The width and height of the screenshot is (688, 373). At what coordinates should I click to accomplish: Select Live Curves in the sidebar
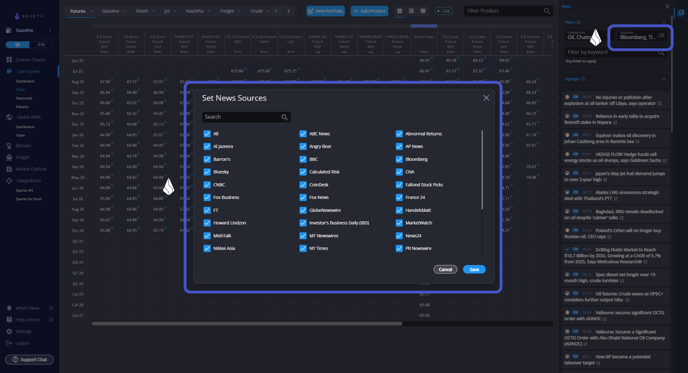24,71
